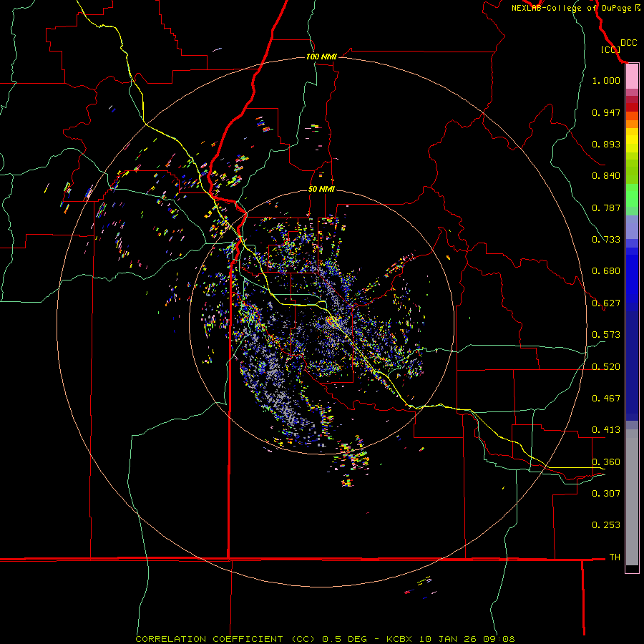
Task: Click the KCBX station identifier text
Action: [399, 639]
